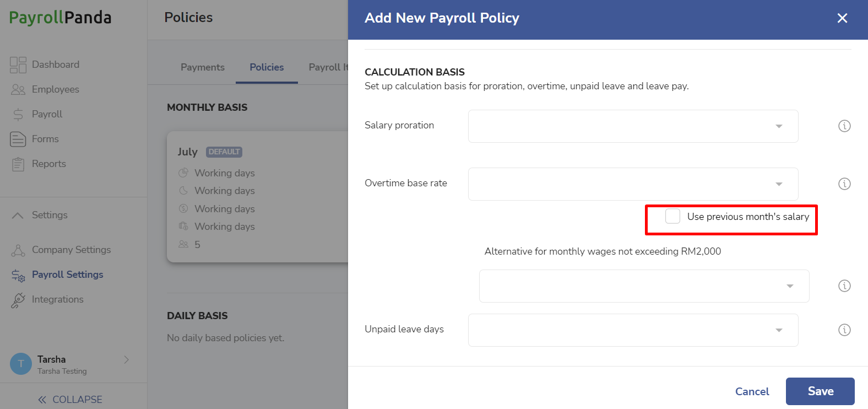
Task: Click the Dashboard icon in sidebar
Action: click(x=18, y=64)
